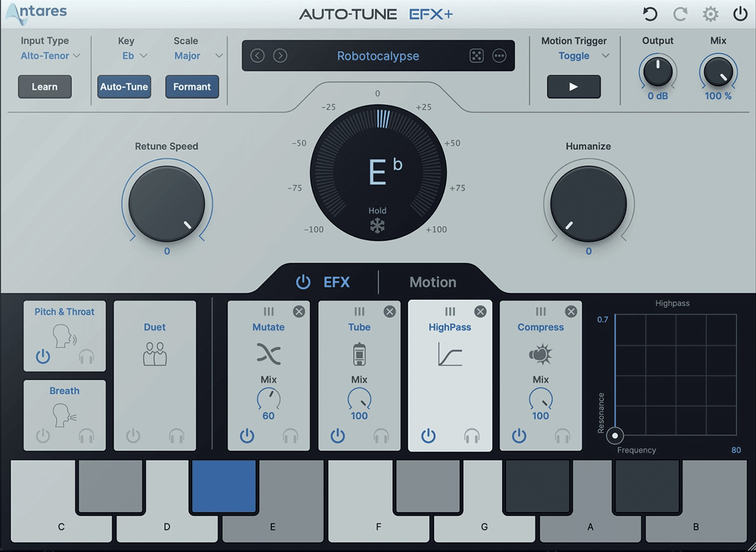This screenshot has height=552, width=756.
Task: Solo Duet with its headphones icon
Action: [x=177, y=436]
